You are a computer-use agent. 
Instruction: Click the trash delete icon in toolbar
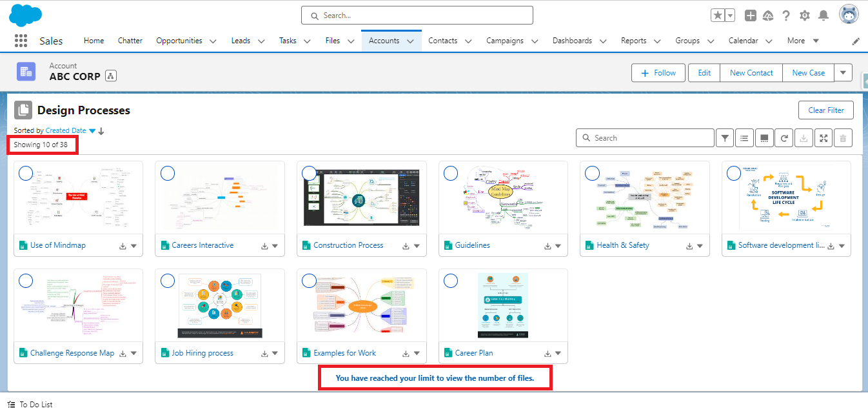843,137
